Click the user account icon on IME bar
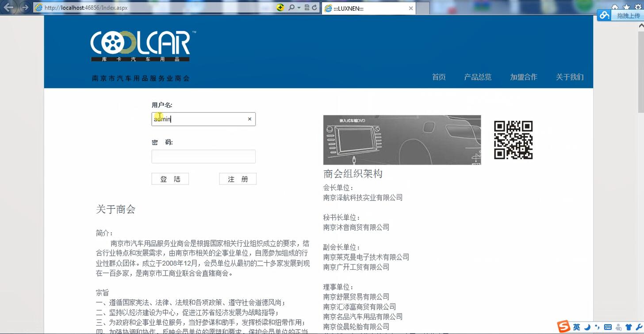The width and height of the screenshot is (644, 334). 618,327
